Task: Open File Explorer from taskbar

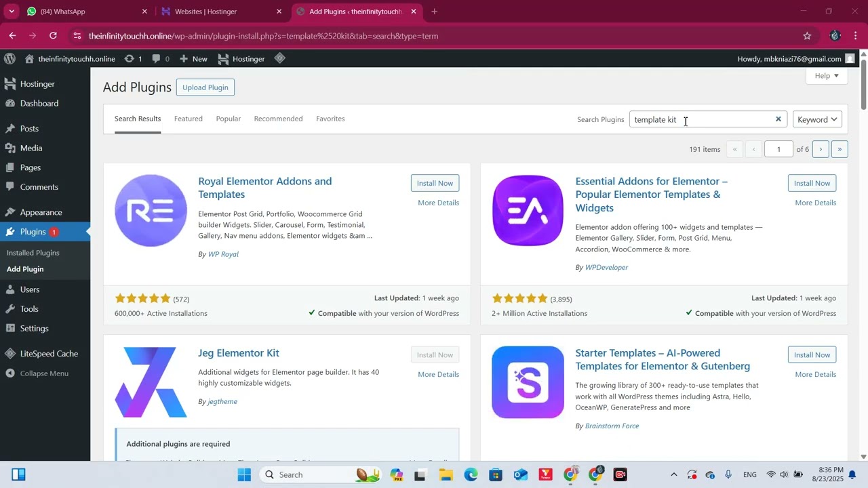Action: (x=446, y=474)
